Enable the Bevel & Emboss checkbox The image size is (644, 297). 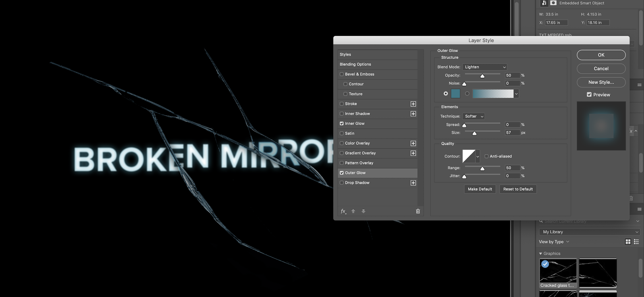(x=342, y=74)
